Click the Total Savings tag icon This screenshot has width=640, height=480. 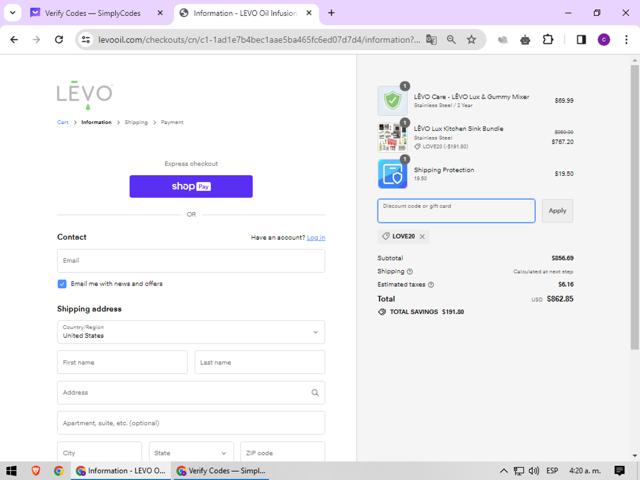[x=382, y=312]
